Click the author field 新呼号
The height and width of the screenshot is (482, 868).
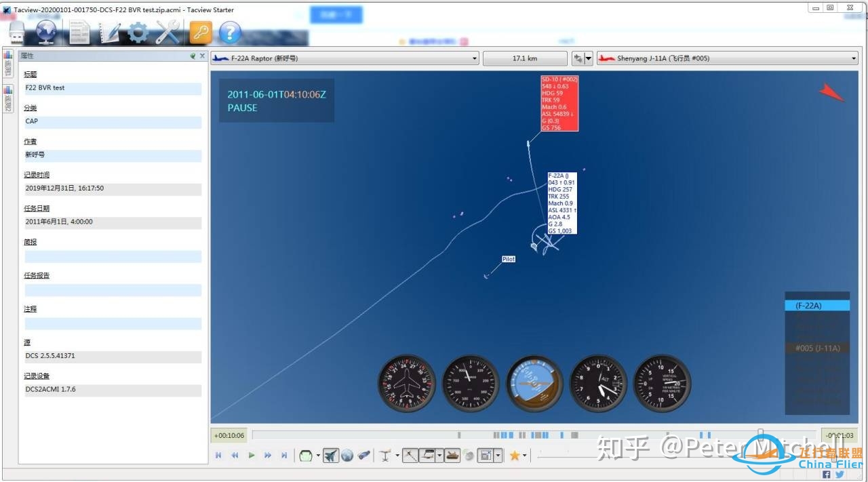113,155
